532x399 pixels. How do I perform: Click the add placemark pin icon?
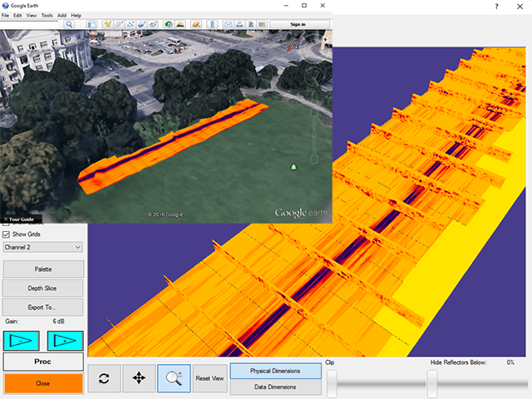point(107,24)
